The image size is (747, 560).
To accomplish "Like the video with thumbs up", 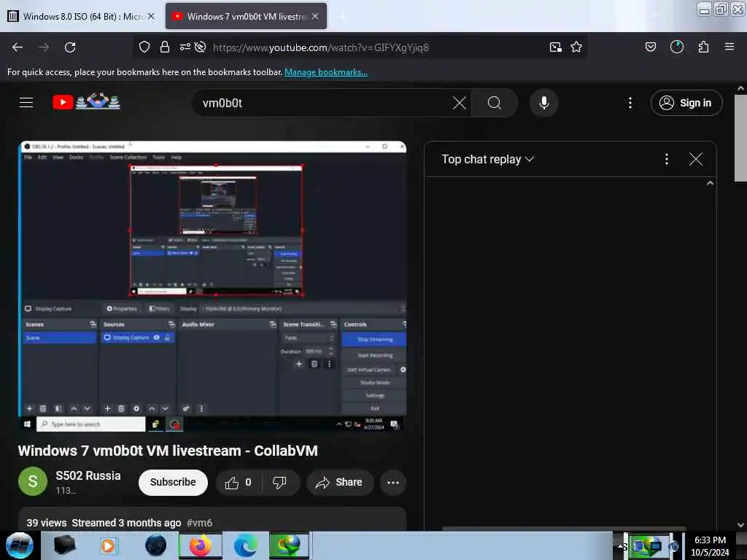I will click(239, 483).
